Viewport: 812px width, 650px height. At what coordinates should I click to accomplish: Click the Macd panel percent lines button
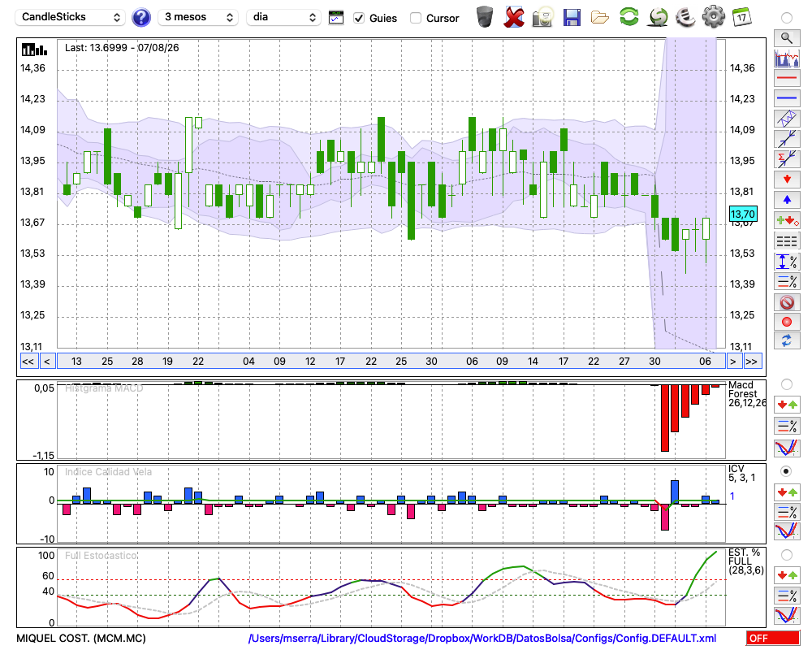tap(787, 426)
